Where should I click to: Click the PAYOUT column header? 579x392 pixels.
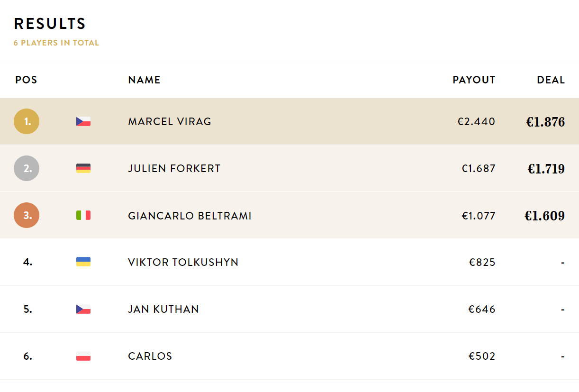point(474,80)
